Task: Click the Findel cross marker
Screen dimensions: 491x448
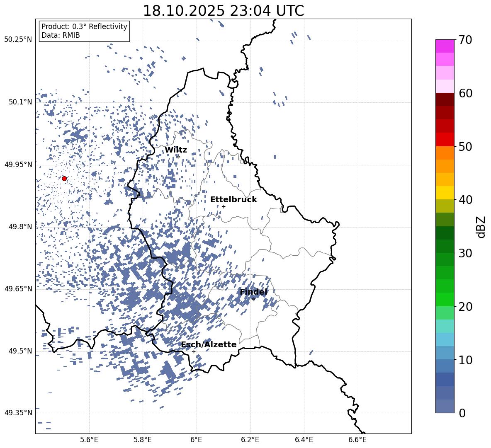Action: click(253, 299)
